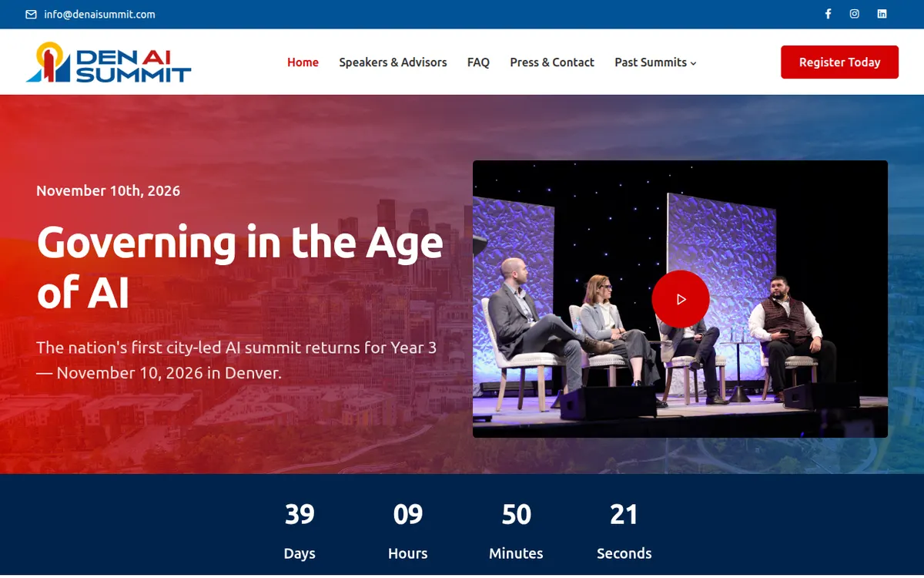The width and height of the screenshot is (924, 578).
Task: Click the city-led AI summit description text
Action: pos(236,360)
